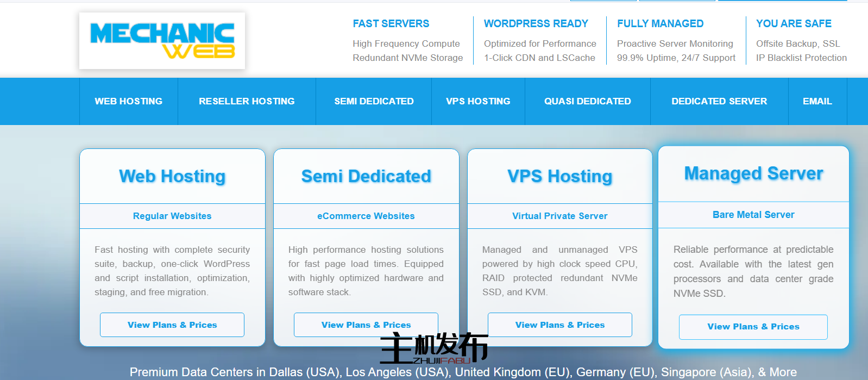Open the Web Hosting menu item
This screenshot has width=868, height=380.
129,101
